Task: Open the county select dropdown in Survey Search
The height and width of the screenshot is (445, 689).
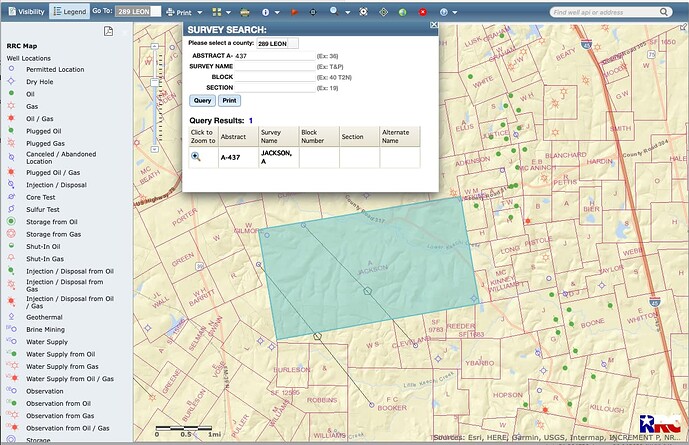Action: (x=277, y=43)
